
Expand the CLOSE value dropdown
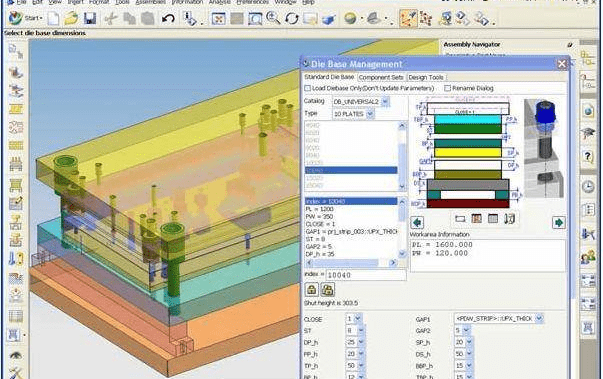358,319
